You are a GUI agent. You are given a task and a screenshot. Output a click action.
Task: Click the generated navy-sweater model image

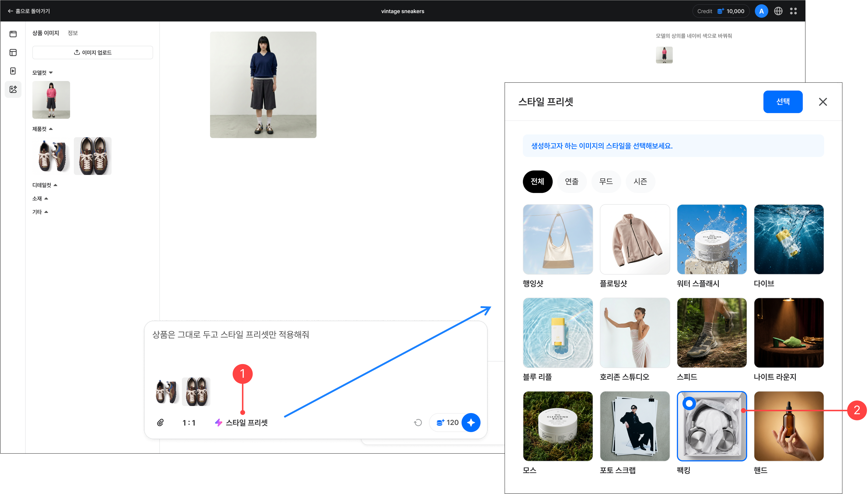click(263, 85)
